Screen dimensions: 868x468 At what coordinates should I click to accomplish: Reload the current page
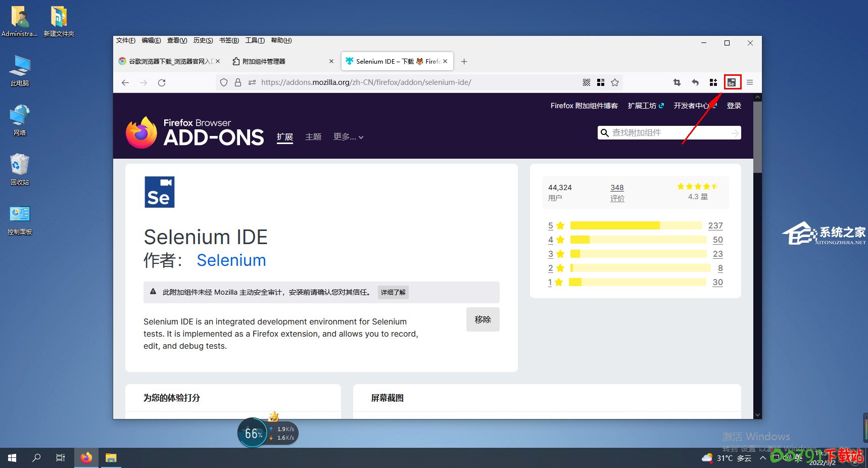[x=162, y=82]
